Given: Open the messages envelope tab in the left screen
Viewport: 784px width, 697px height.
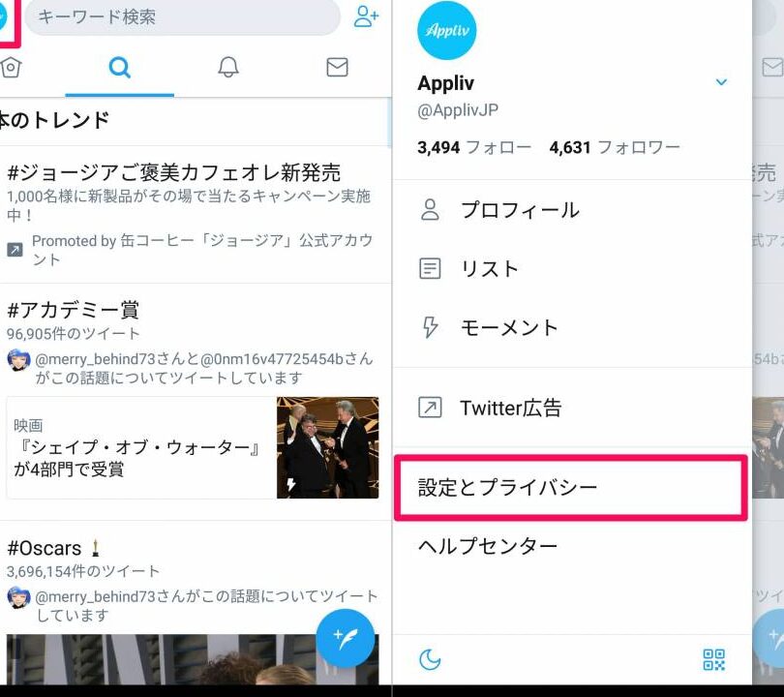Looking at the screenshot, I should pos(337,67).
